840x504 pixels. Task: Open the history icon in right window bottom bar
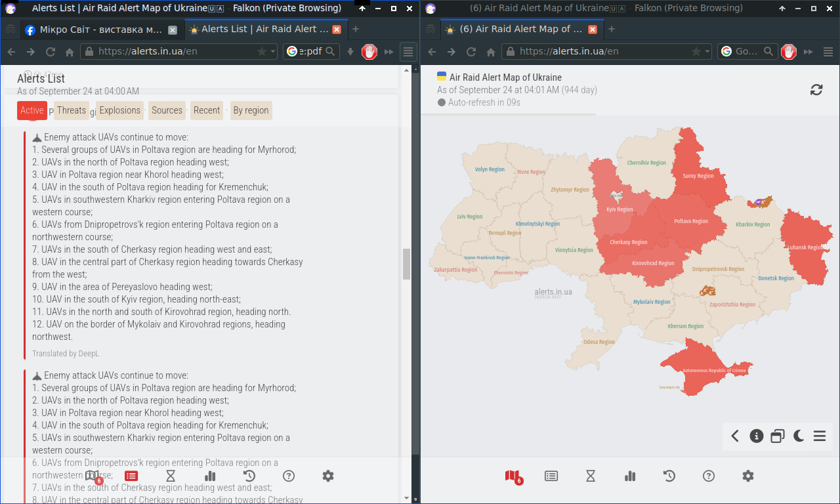pos(669,476)
